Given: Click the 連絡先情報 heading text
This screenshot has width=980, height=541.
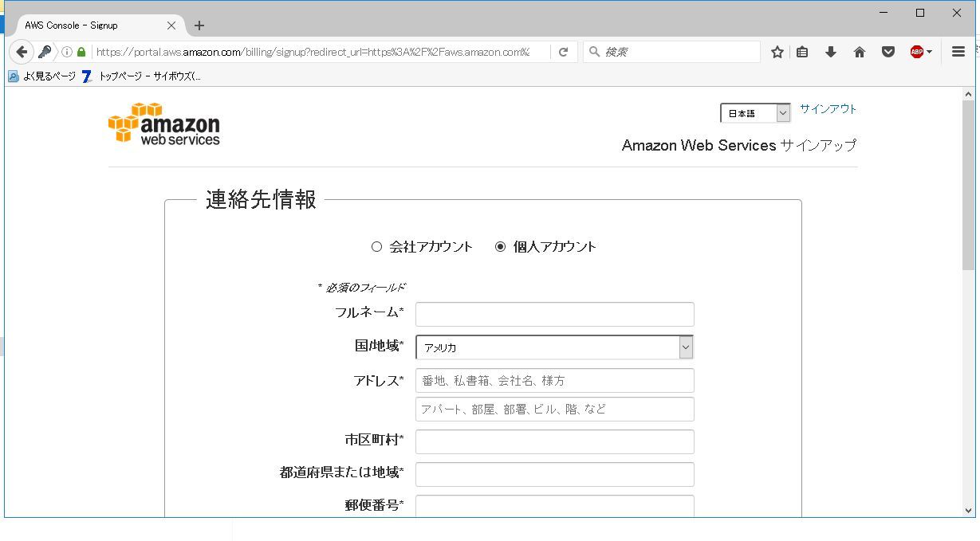Looking at the screenshot, I should 261,199.
